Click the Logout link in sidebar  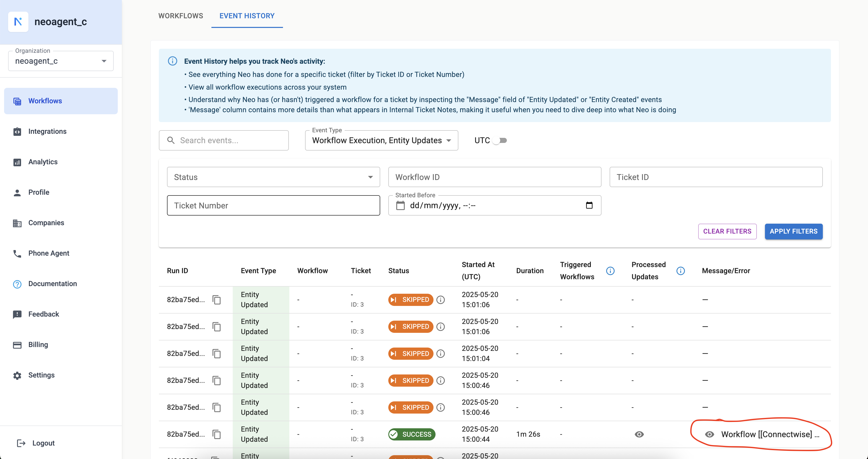43,443
